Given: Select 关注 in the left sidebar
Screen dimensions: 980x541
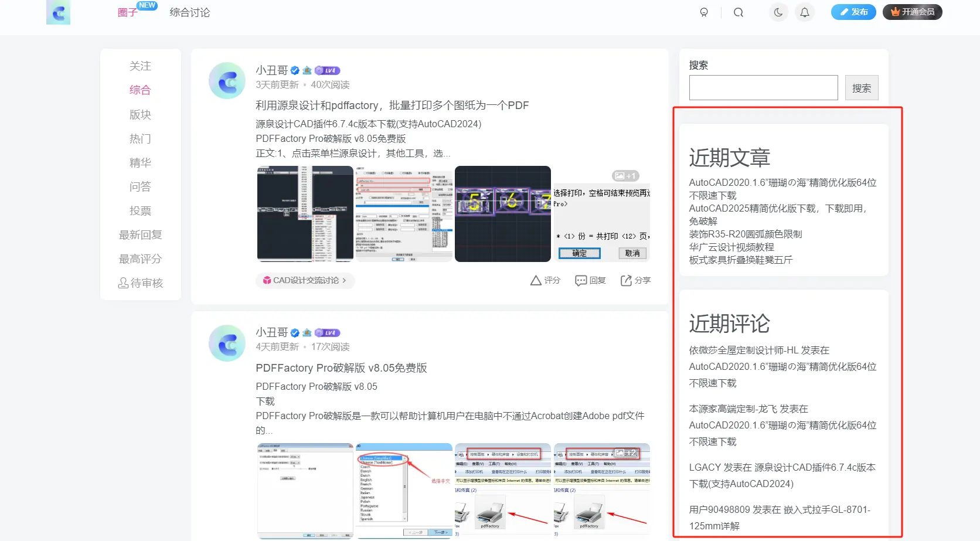Looking at the screenshot, I should click(x=140, y=66).
